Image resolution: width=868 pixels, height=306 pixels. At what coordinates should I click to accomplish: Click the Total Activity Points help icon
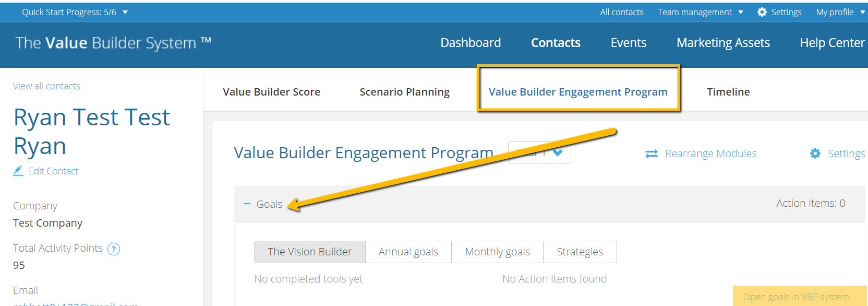[114, 249]
